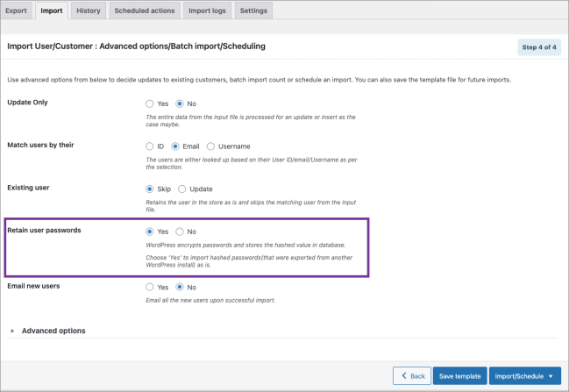Select No for Email new users
The width and height of the screenshot is (569, 392).
[181, 287]
